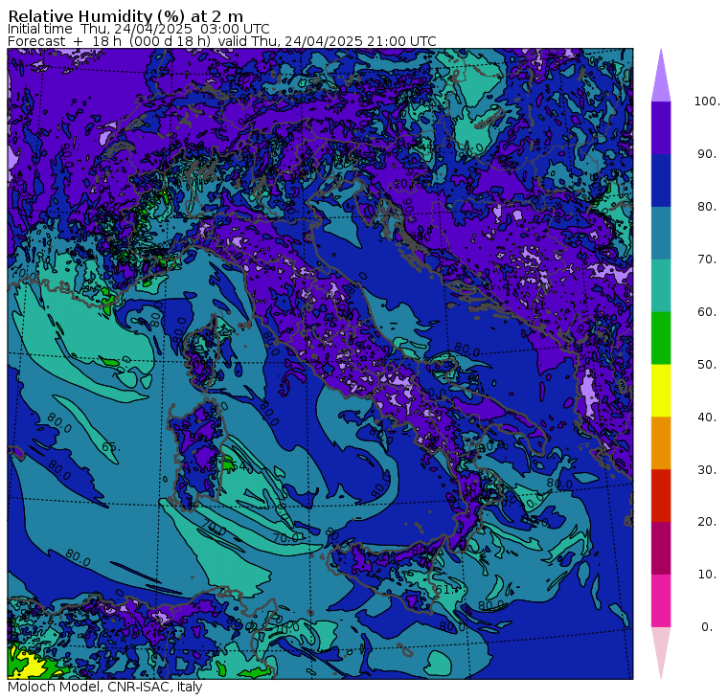
Task: Click the '10.' legend label
Action: pyautogui.click(x=707, y=575)
